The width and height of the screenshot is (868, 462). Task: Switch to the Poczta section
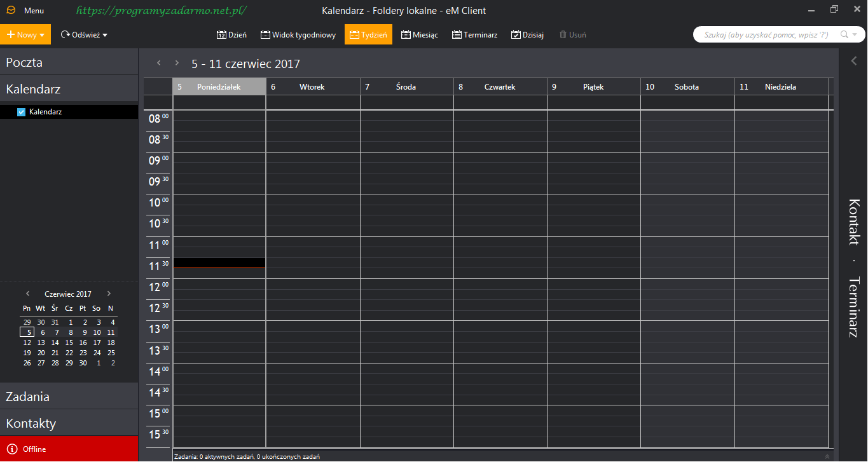point(69,62)
